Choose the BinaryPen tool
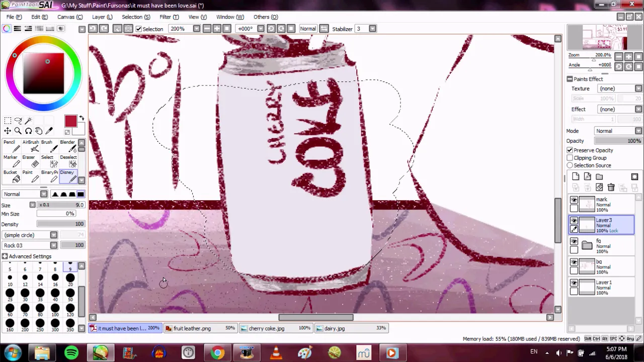 tap(49, 176)
